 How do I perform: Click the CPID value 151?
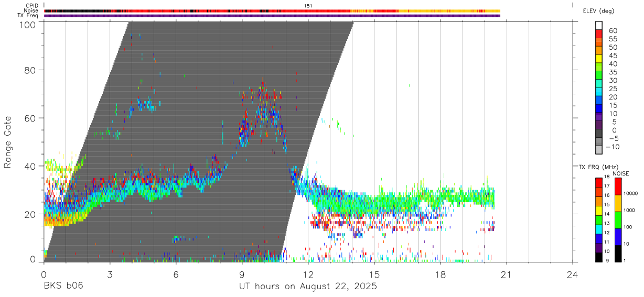click(308, 5)
